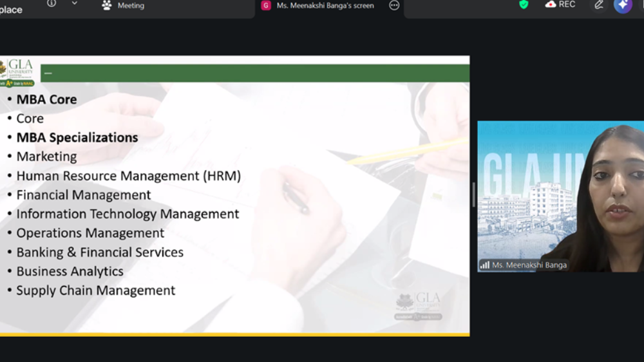The width and height of the screenshot is (644, 362).
Task: Click the cloud recording icon
Action: (551, 4)
